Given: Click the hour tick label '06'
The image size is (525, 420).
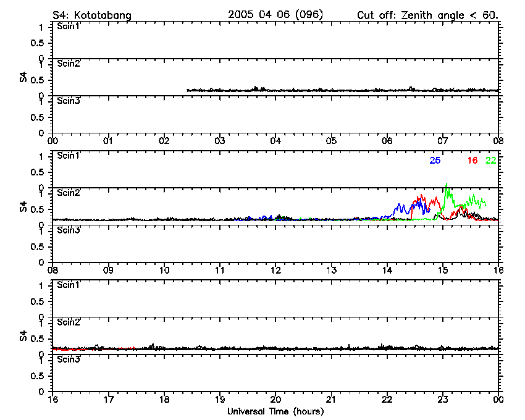Looking at the screenshot, I should click(x=387, y=141).
